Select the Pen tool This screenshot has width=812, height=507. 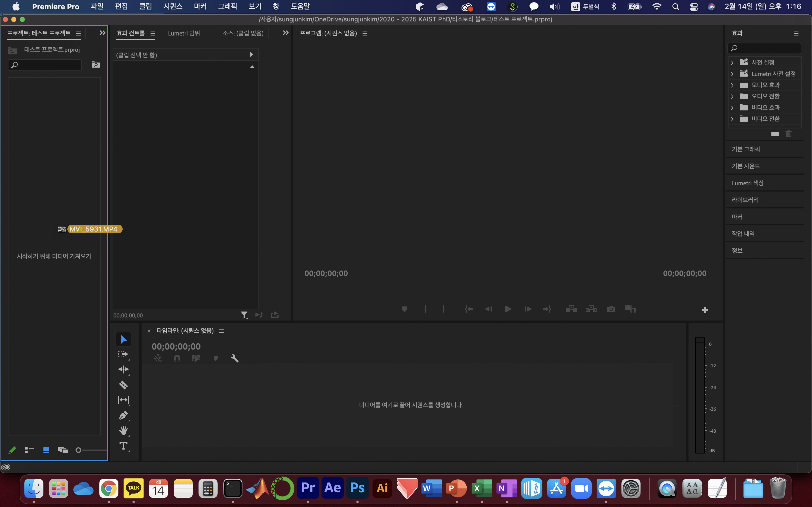(x=123, y=415)
